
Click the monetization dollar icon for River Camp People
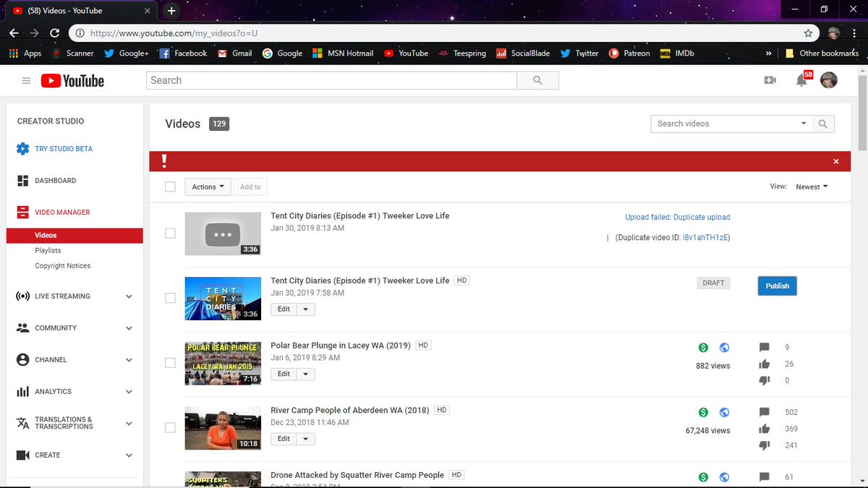click(x=703, y=412)
